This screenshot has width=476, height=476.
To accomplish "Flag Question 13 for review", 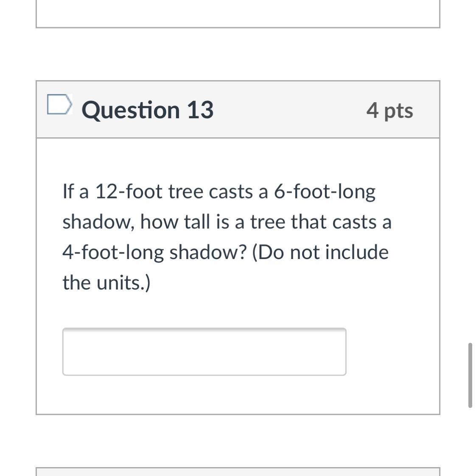I will [59, 104].
